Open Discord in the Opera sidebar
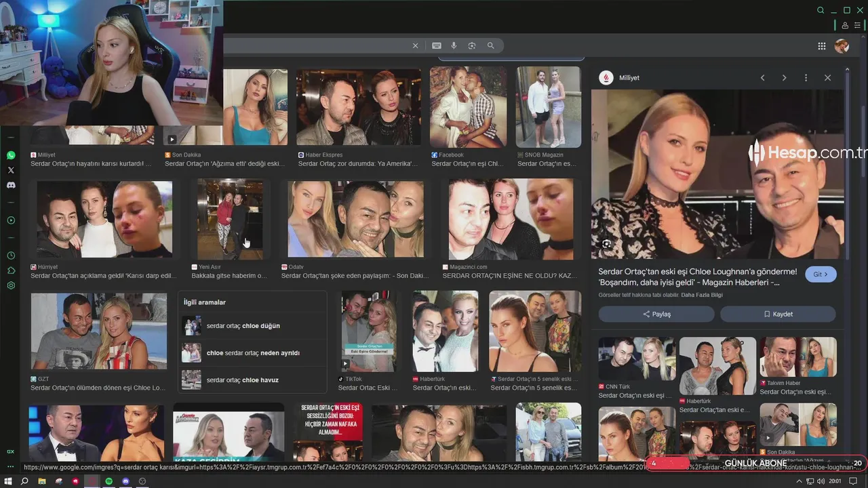The width and height of the screenshot is (868, 488). (11, 185)
